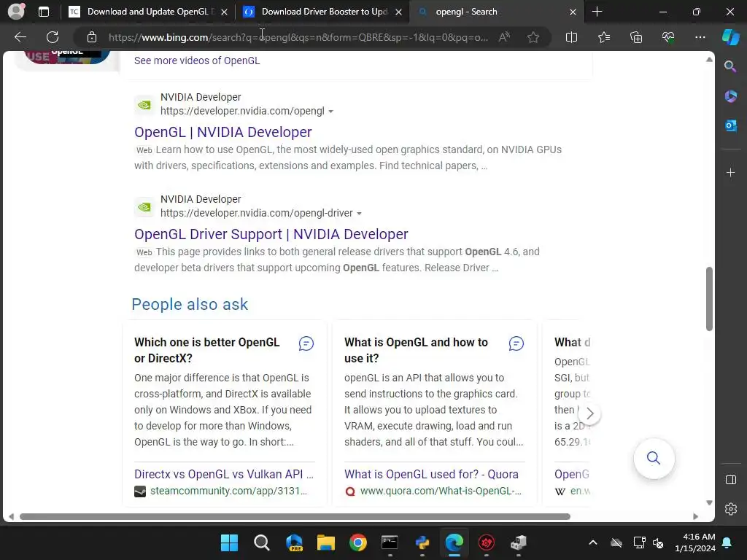Open the Edge profile avatar icon

pyautogui.click(x=16, y=12)
